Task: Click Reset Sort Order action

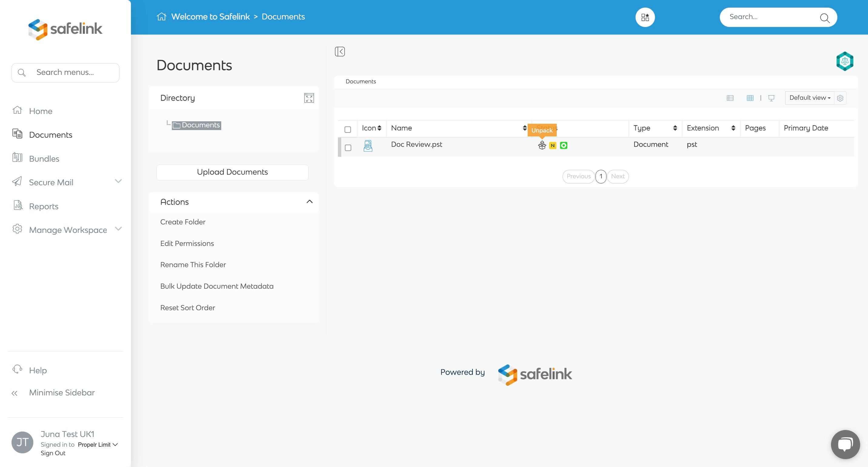Action: pyautogui.click(x=187, y=308)
